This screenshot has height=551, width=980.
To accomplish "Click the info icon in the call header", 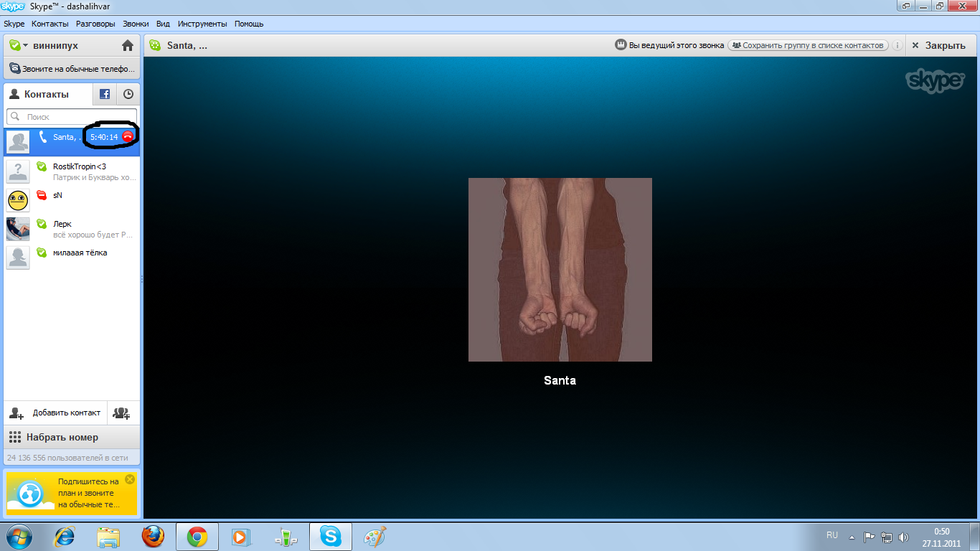I will 897,45.
